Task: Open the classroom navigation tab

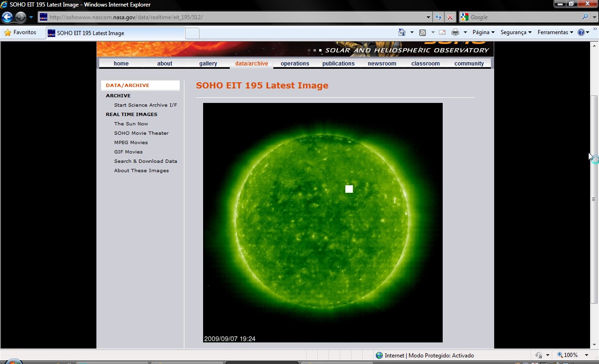Action: coord(425,64)
